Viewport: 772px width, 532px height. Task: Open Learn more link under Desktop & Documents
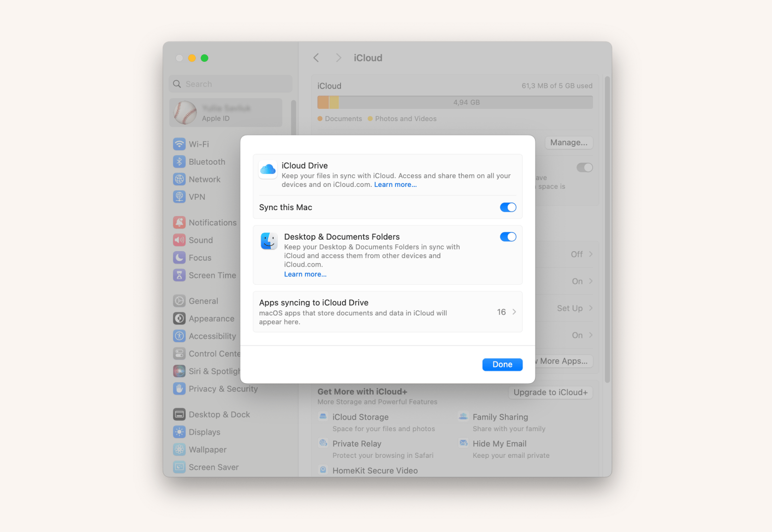[x=305, y=274]
